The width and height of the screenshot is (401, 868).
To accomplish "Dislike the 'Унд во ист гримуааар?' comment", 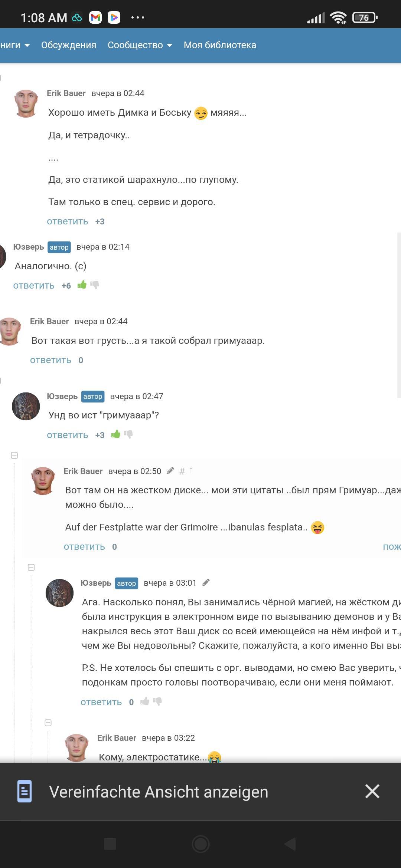I will coord(128,434).
